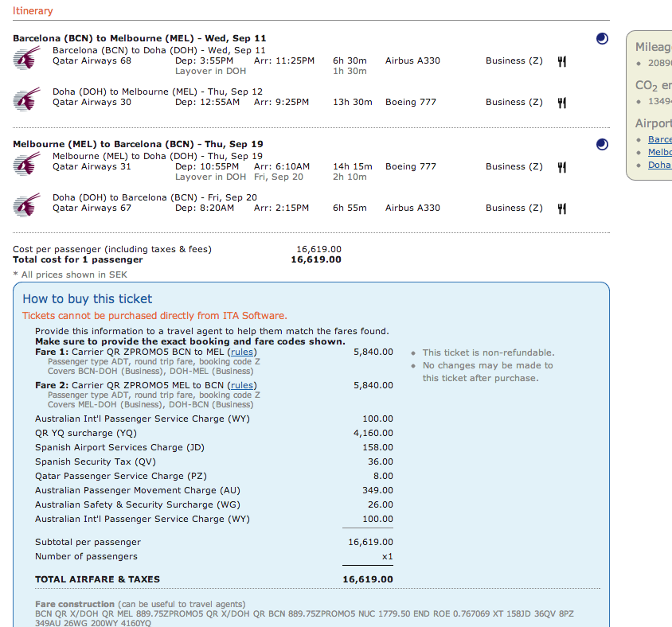Click 'Total cost for 1 passenger' label
This screenshot has height=627, width=672.
tap(77, 259)
